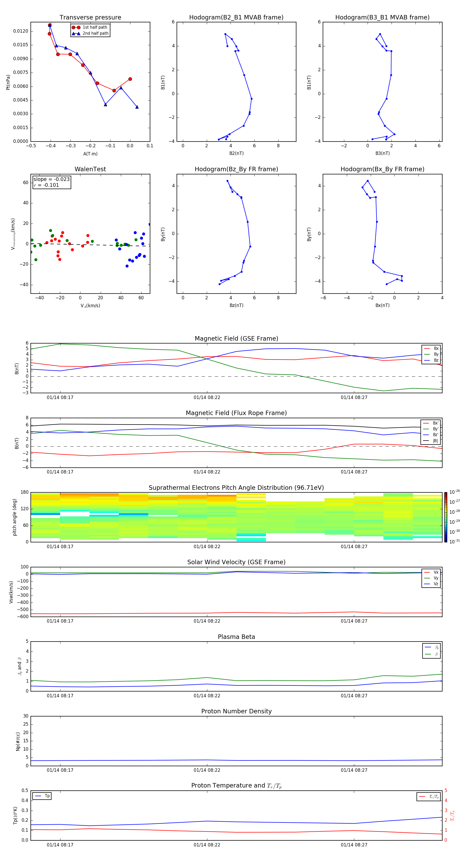
Task: Click the "Proton Temperature and Te/Tp" title
Action: pyautogui.click(x=236, y=786)
